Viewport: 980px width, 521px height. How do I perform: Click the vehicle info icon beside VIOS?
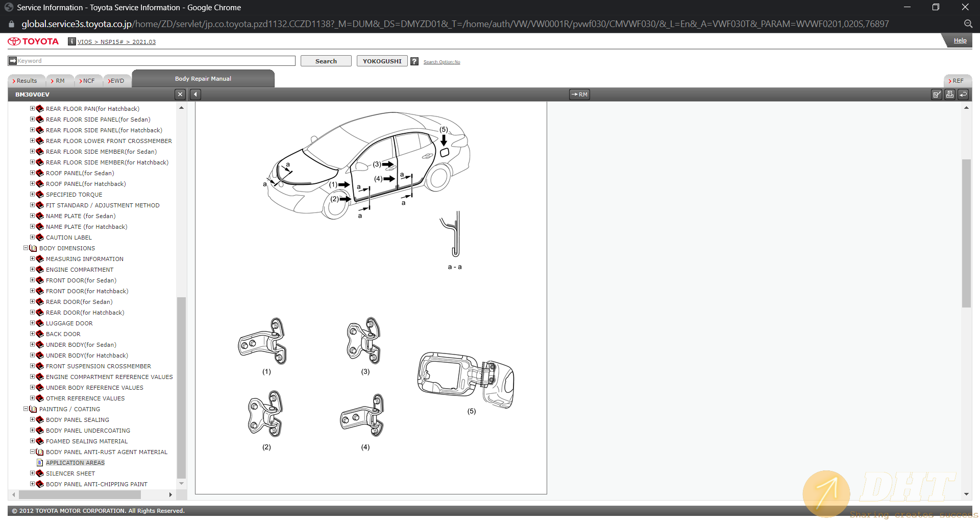coord(72,41)
